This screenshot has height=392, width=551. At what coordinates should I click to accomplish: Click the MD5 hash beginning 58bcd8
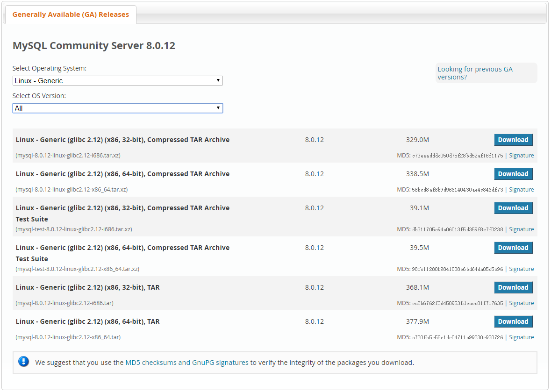coord(458,190)
